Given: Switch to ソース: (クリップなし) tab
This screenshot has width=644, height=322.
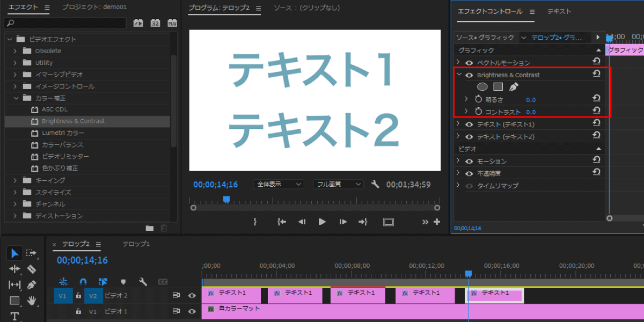Looking at the screenshot, I should pyautogui.click(x=306, y=8).
